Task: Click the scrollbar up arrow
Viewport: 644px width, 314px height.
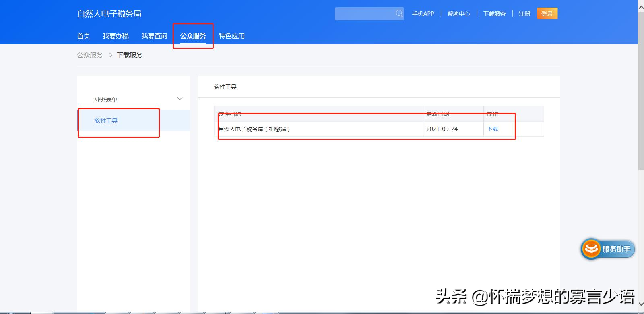Action: [x=641, y=7]
